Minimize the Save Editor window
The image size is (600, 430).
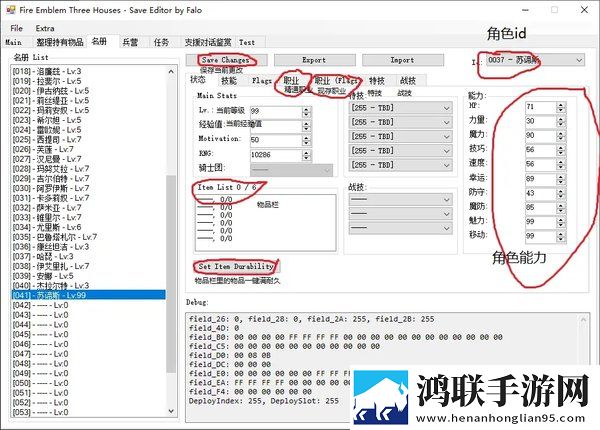click(x=525, y=10)
